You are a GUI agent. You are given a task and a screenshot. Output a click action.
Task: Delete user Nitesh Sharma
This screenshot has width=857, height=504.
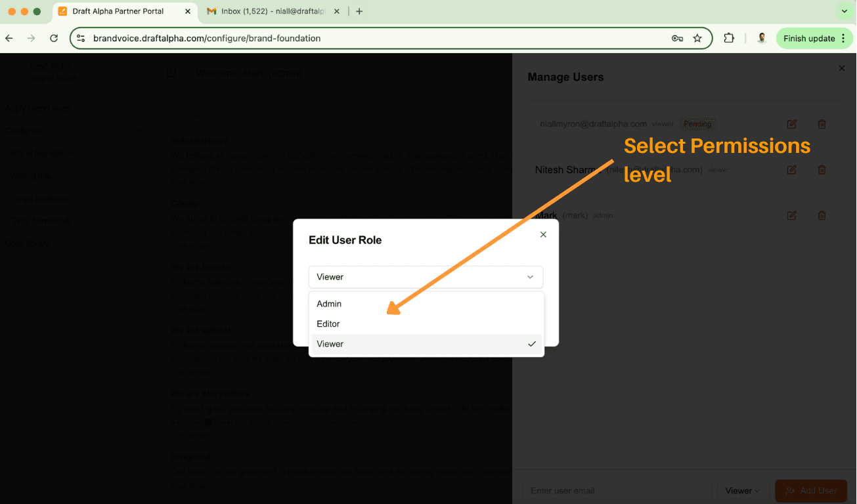tap(822, 170)
